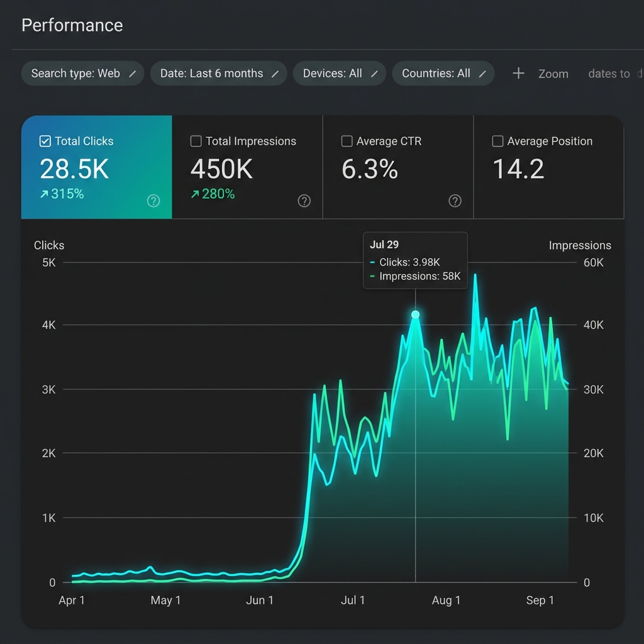
Task: Open the Devices: All filter chip
Action: tap(339, 74)
